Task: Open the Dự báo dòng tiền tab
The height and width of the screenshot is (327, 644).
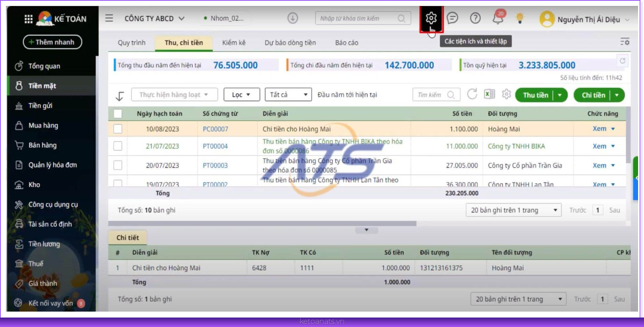Action: coord(290,43)
